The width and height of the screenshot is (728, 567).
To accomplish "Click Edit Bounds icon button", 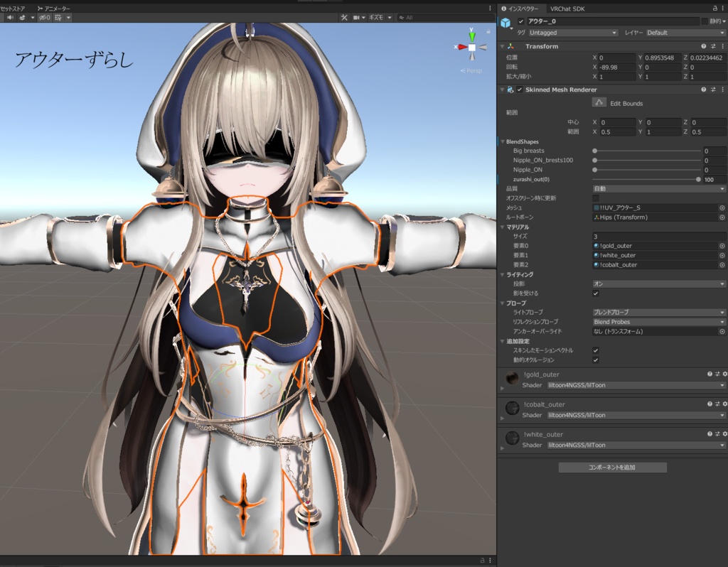I will 599,102.
